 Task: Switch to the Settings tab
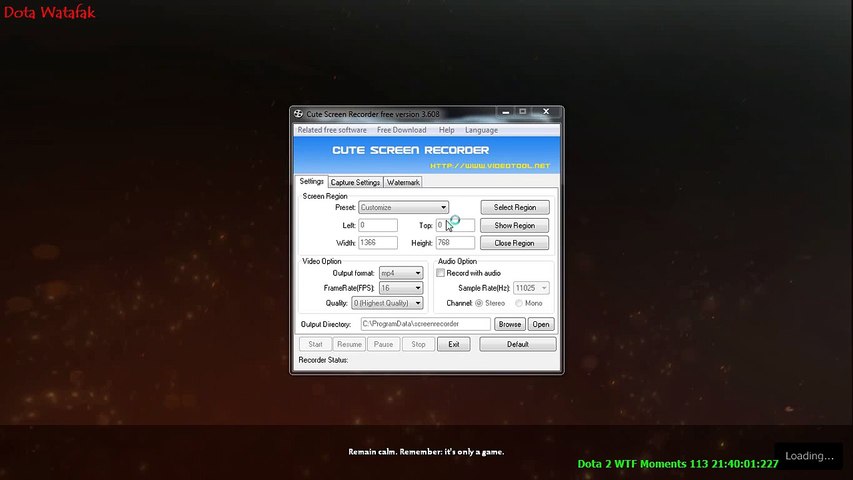(311, 181)
